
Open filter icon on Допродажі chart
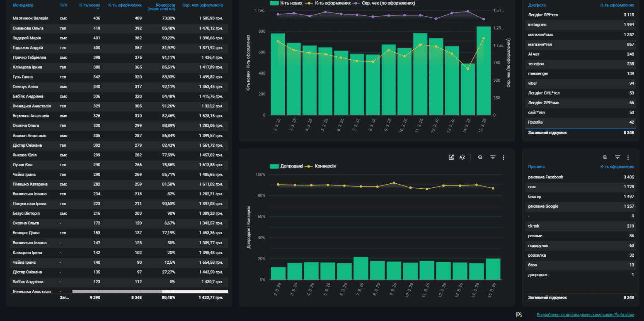[493, 157]
